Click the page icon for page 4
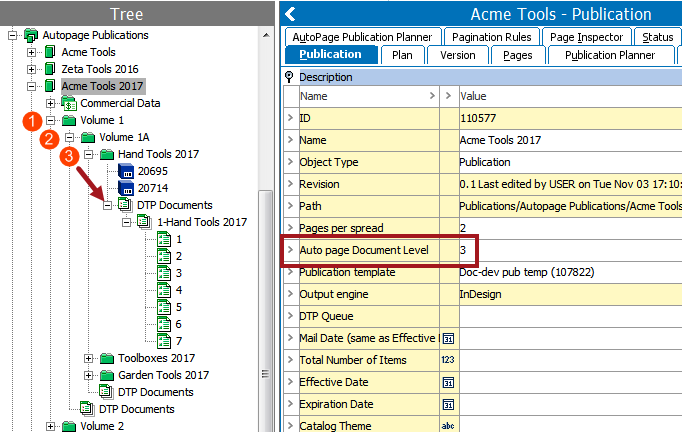682x432 pixels. pos(164,290)
